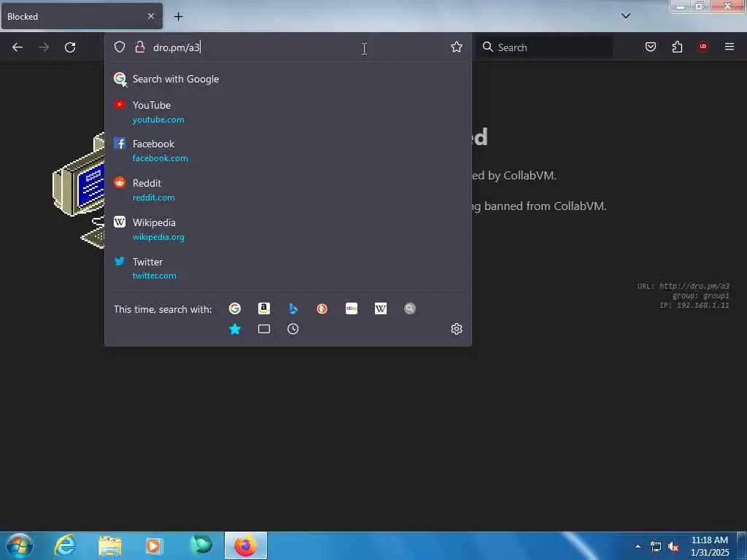Search bookmarks with blue star icon

click(235, 329)
